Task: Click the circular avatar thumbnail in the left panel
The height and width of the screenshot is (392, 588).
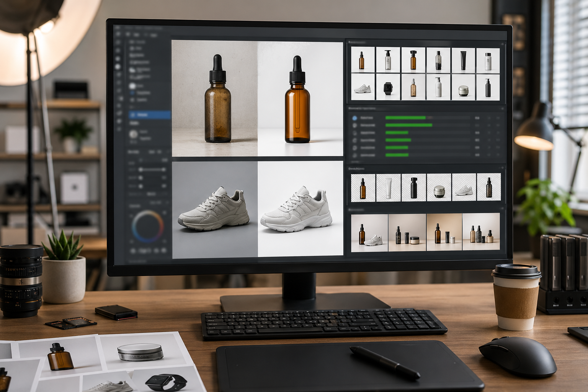Action: pos(134,134)
